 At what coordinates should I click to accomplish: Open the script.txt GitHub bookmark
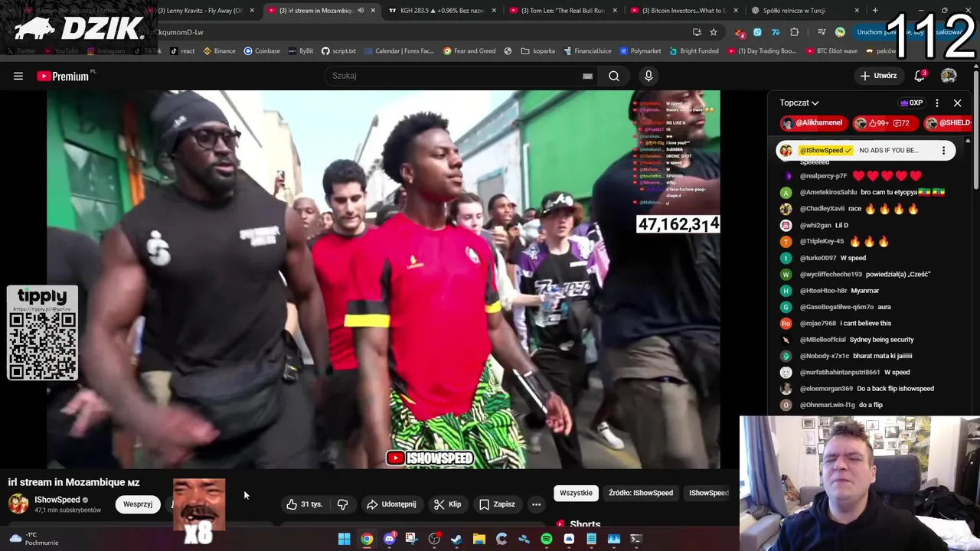click(x=338, y=51)
